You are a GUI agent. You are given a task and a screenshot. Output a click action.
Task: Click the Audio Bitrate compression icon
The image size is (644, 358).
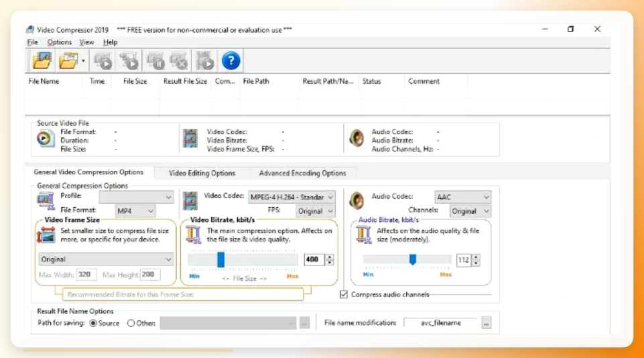363,235
